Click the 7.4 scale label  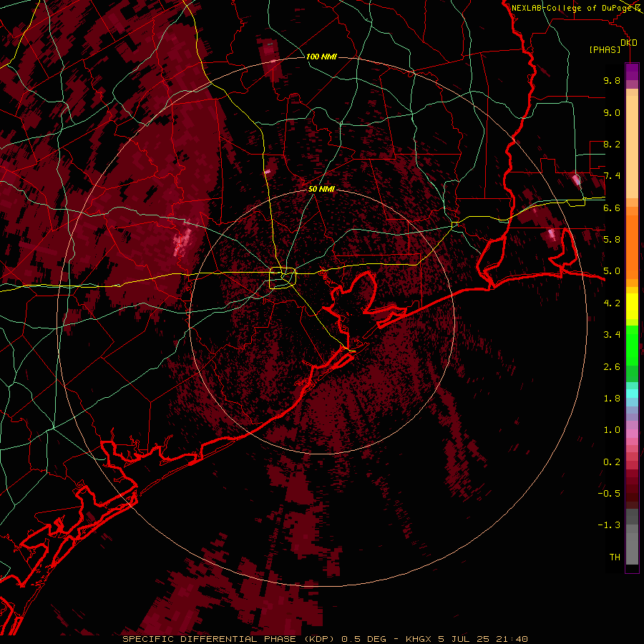(x=612, y=176)
